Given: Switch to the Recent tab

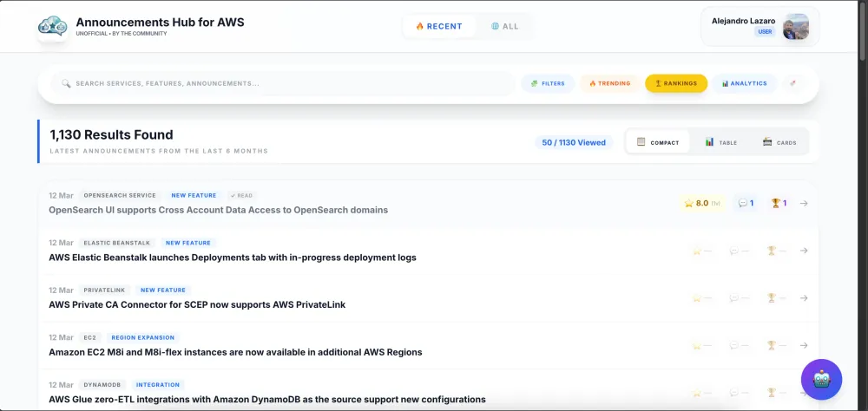Looking at the screenshot, I should pos(439,26).
